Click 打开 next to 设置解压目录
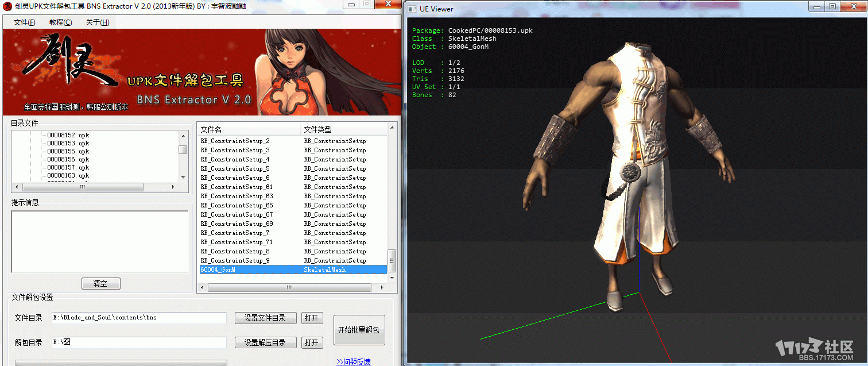 (x=312, y=342)
